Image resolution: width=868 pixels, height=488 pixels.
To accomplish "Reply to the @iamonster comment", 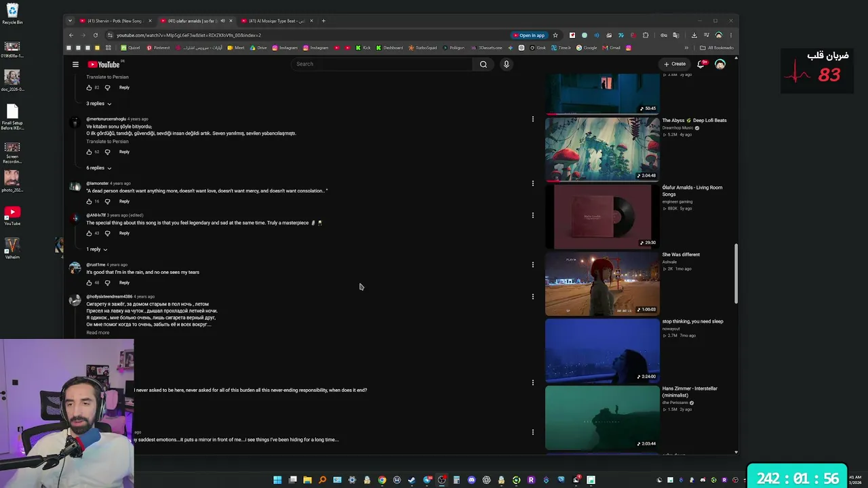I will pos(124,201).
